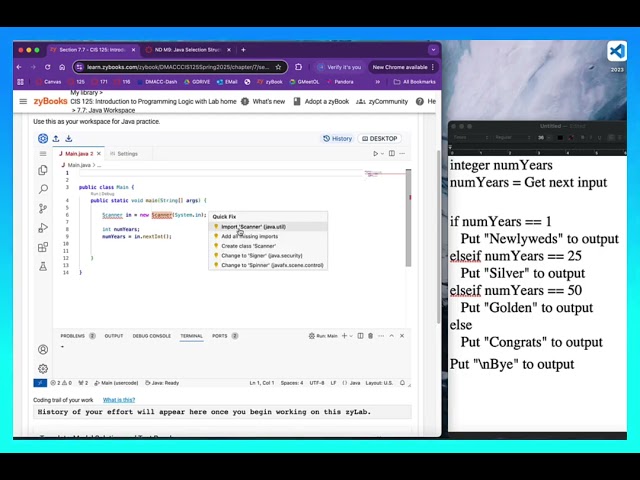640x480 pixels.
Task: Click the new terminal plus icon
Action: [344, 336]
